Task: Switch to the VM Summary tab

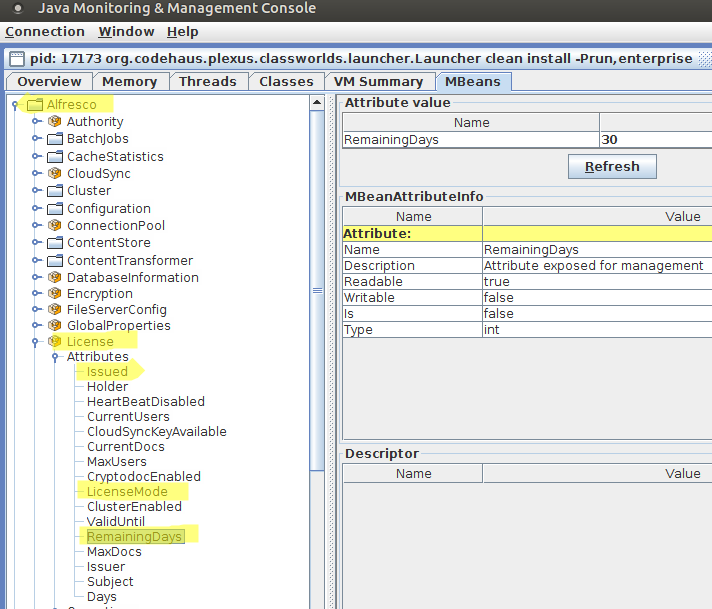Action: point(378,82)
